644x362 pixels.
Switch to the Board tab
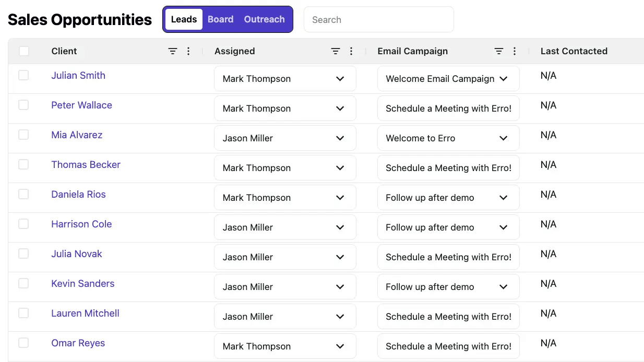tap(220, 19)
